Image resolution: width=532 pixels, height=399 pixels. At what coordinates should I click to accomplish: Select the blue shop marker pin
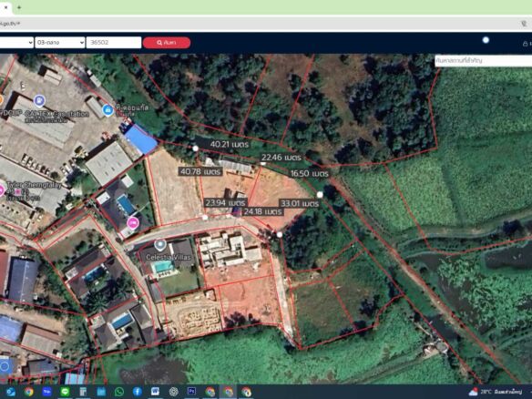pos(107,110)
